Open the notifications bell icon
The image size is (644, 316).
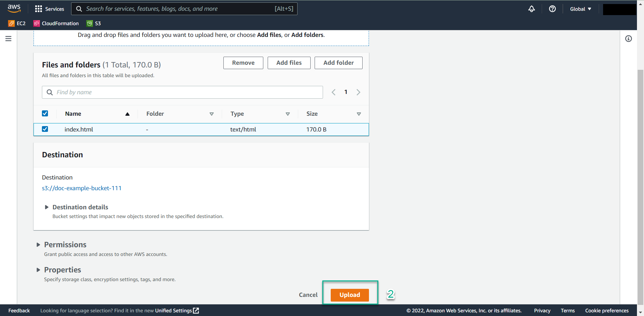(x=532, y=9)
